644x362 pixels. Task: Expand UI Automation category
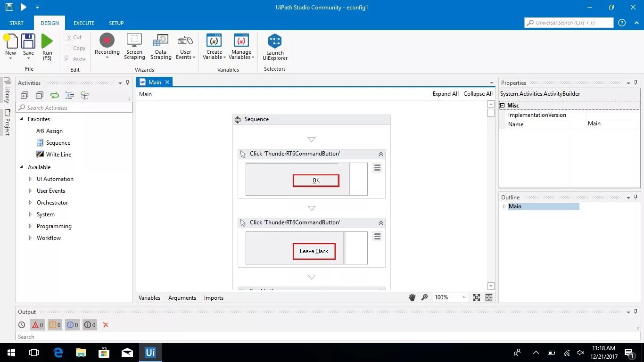31,179
